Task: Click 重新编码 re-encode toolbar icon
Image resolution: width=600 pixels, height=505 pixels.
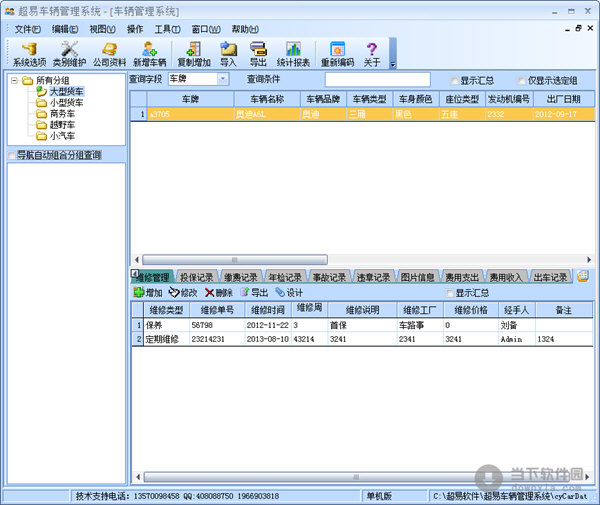Action: [337, 54]
